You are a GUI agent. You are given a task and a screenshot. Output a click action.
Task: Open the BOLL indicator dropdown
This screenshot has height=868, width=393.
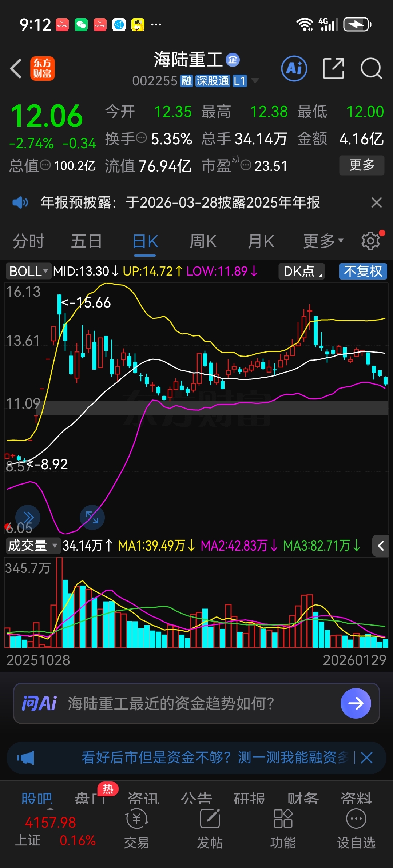tap(28, 271)
